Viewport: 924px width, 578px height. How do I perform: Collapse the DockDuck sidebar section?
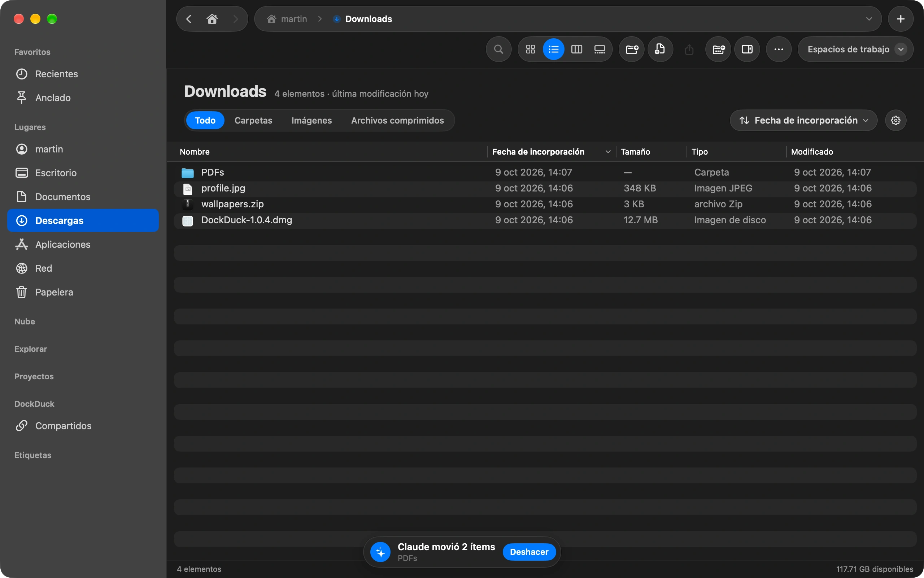click(34, 404)
